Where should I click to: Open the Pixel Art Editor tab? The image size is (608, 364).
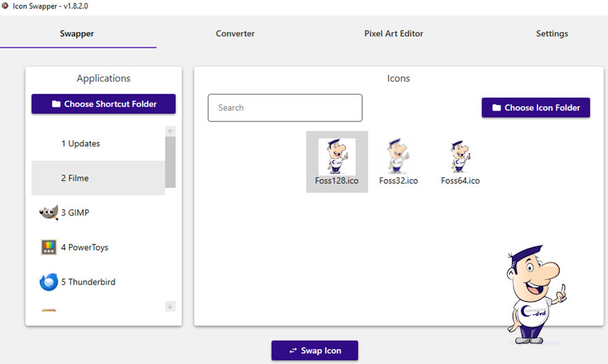pos(394,34)
